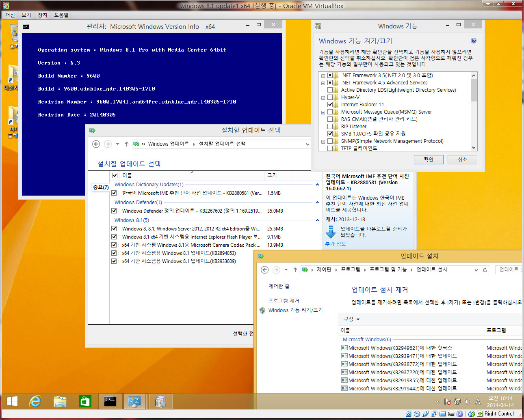Screen dimensions: 524x420
Task: Open the 추가 정보 link for the update
Action: tap(336, 244)
